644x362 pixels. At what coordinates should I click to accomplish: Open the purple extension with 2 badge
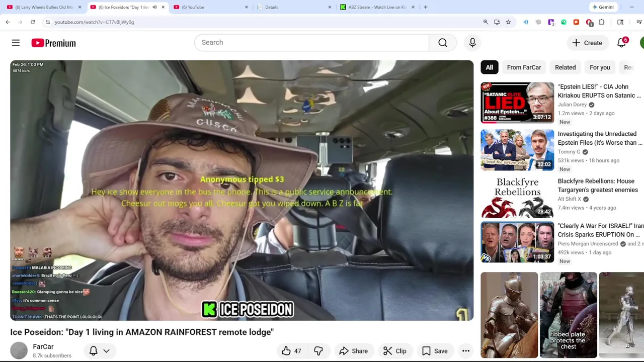coord(551,22)
